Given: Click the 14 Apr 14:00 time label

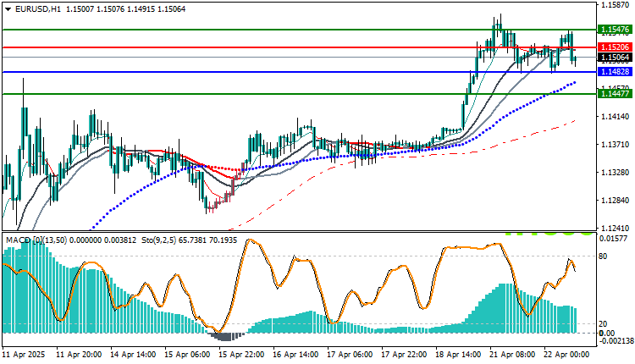Looking at the screenshot, I should (133, 355).
